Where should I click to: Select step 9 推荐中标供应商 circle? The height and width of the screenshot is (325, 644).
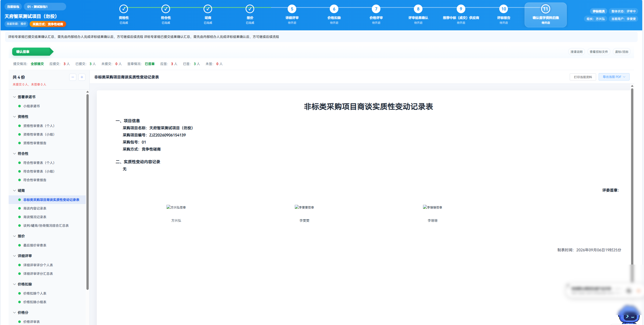click(x=461, y=9)
